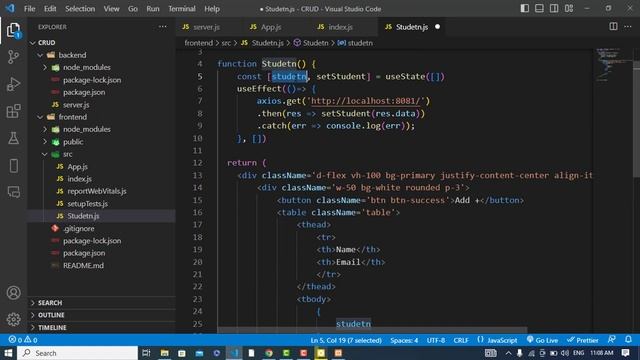This screenshot has height=360, width=640.
Task: Change encoding UTF-8
Action: [x=436, y=340]
